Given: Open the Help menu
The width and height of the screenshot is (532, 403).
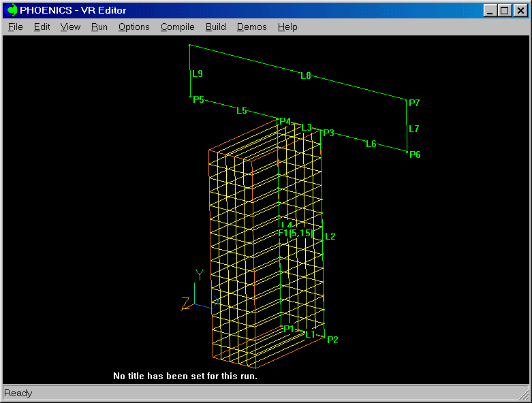Looking at the screenshot, I should (x=287, y=27).
